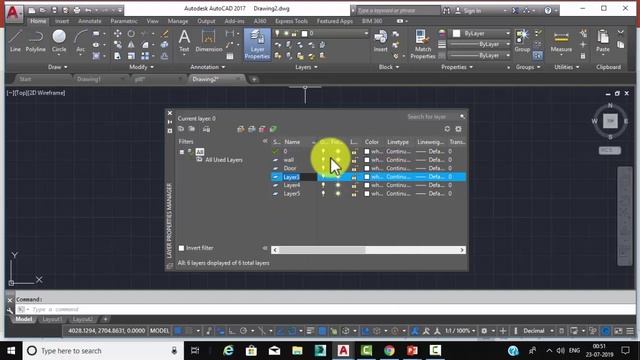640x360 pixels.
Task: Expand the Draw panel dropdown
Action: [58, 67]
